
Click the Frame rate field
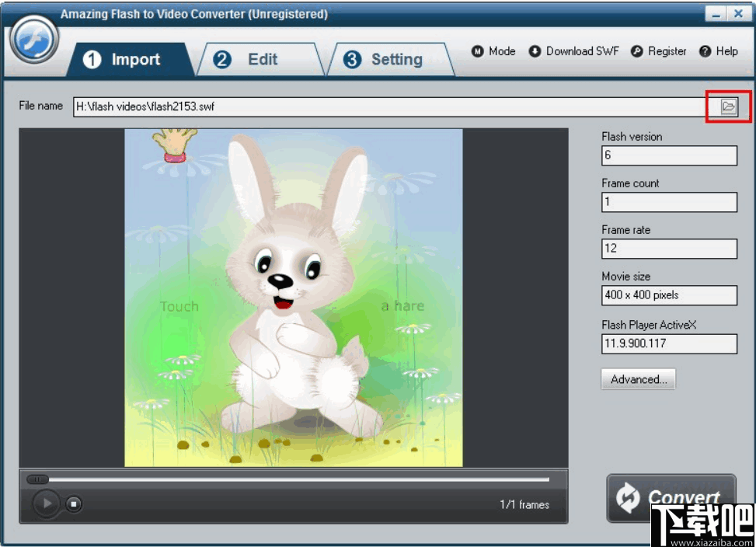[x=668, y=249]
